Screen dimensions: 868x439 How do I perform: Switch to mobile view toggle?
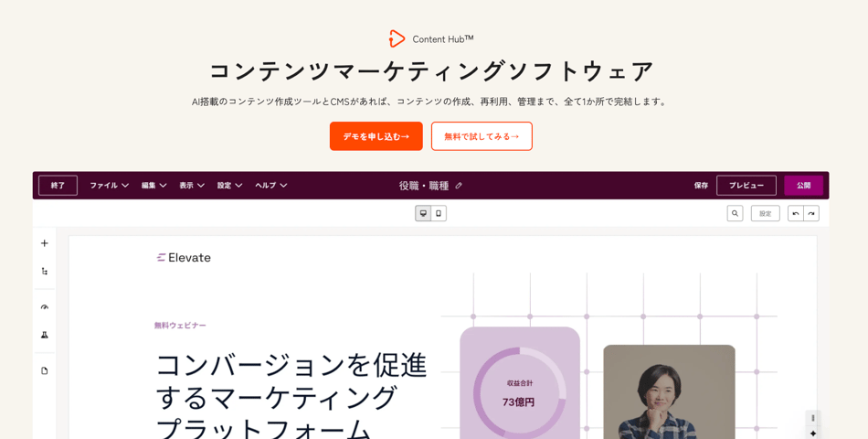pyautogui.click(x=439, y=213)
